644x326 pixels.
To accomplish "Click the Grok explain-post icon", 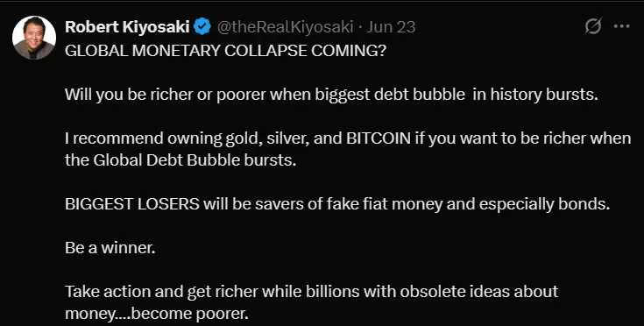I will (593, 26).
